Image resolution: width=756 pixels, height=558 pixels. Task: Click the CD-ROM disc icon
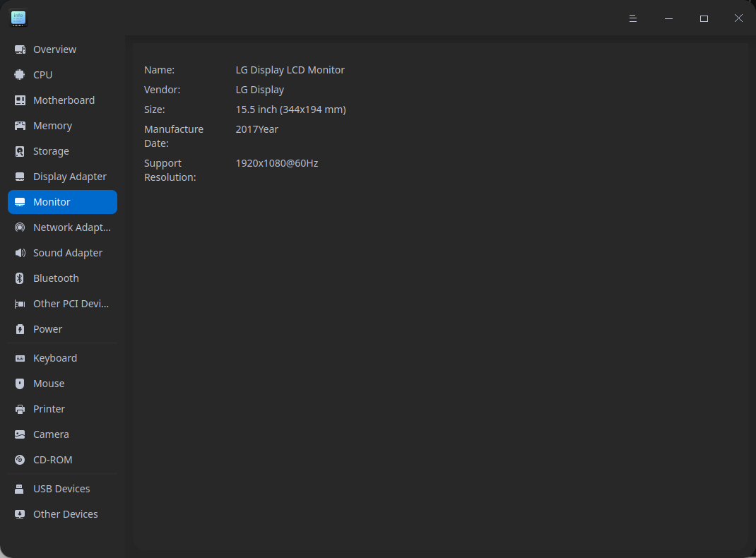point(20,461)
